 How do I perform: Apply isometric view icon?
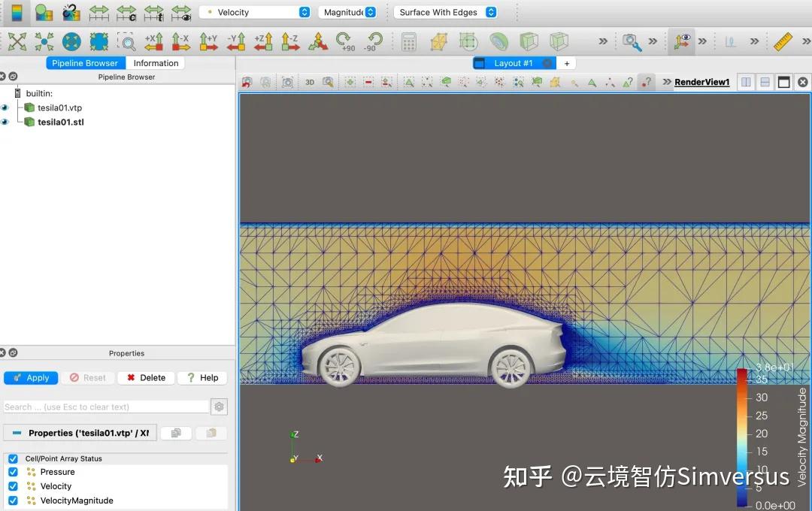point(317,41)
